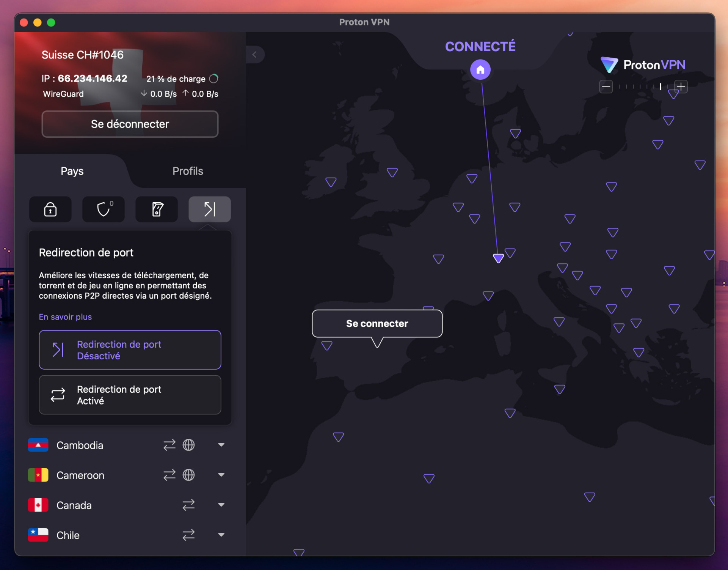Click the Cambodia flag
This screenshot has width=728, height=570.
click(38, 445)
